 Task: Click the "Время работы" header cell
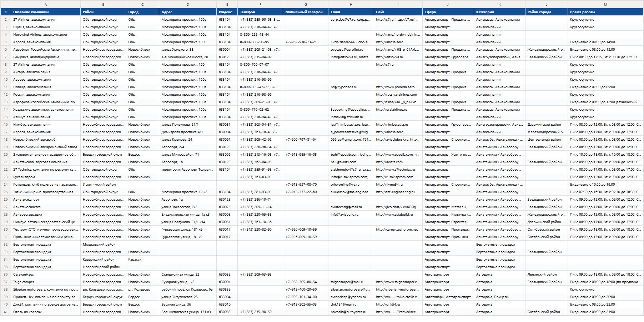pos(605,12)
